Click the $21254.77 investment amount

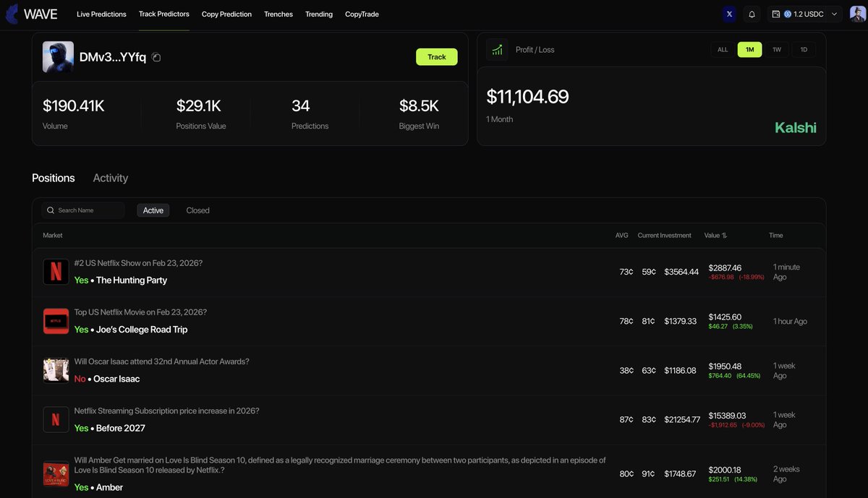[x=682, y=420]
